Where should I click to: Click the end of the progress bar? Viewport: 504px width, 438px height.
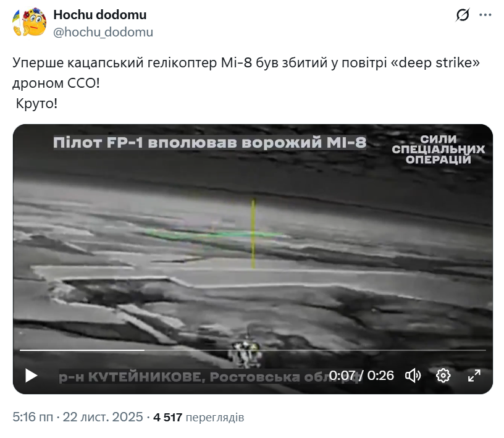click(x=485, y=350)
